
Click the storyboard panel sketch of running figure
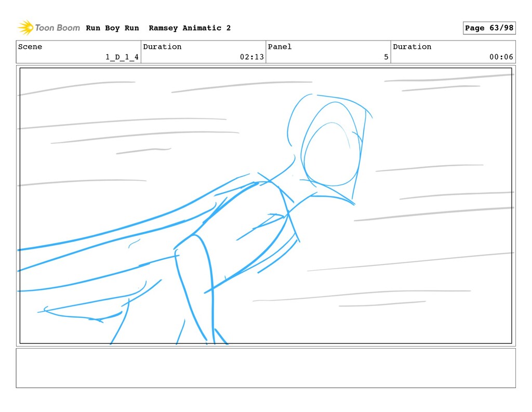pos(265,206)
